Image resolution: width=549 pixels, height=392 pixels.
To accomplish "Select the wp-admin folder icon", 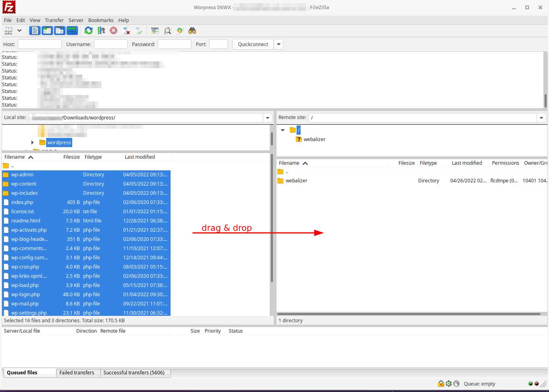I will [x=6, y=175].
